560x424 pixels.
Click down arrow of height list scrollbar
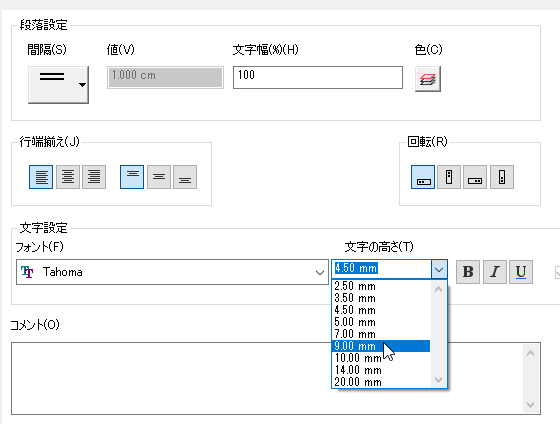(439, 380)
